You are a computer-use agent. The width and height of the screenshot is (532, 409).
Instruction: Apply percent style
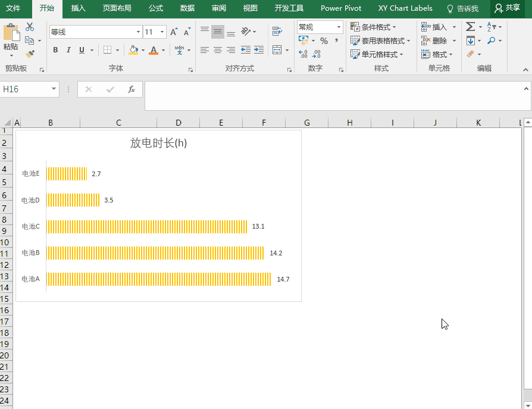click(x=324, y=41)
